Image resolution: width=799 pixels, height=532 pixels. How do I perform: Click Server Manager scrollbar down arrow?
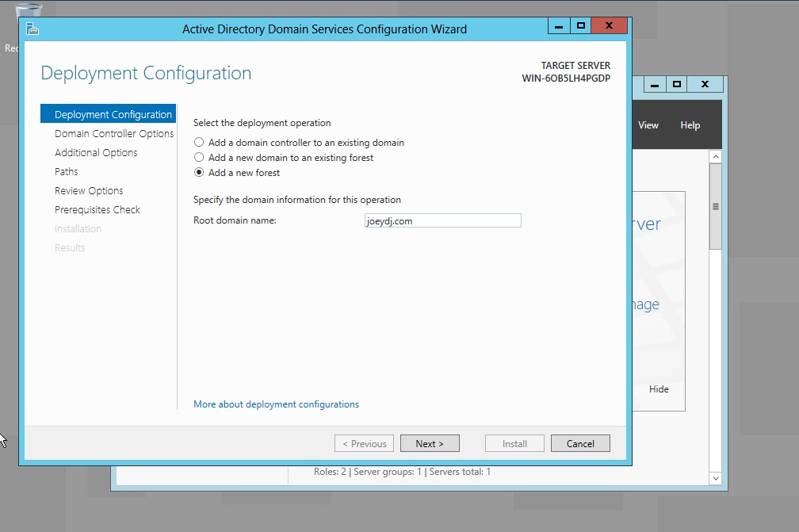click(x=716, y=479)
